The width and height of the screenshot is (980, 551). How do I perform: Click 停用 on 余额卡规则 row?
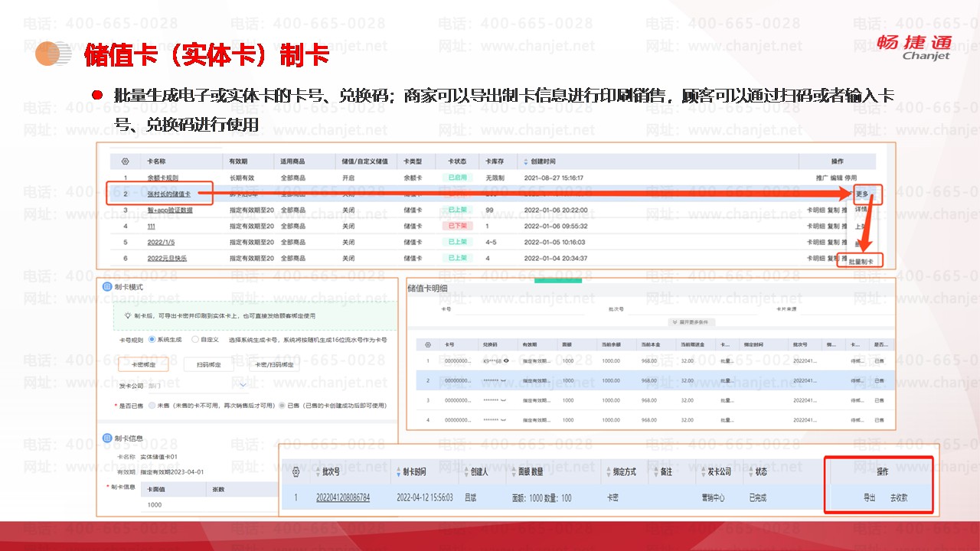[x=851, y=178]
